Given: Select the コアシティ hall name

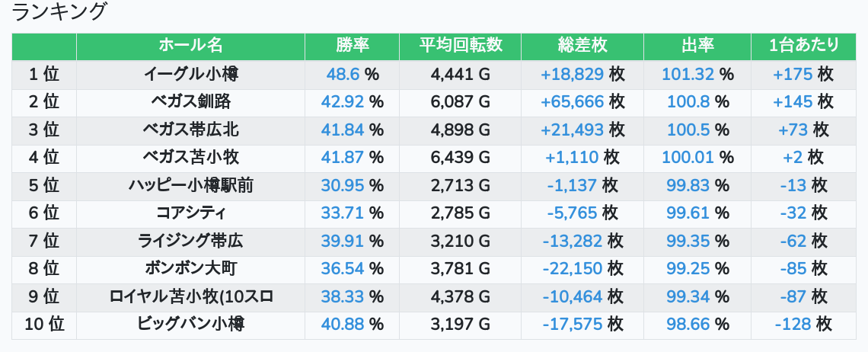Looking at the screenshot, I should (190, 213).
